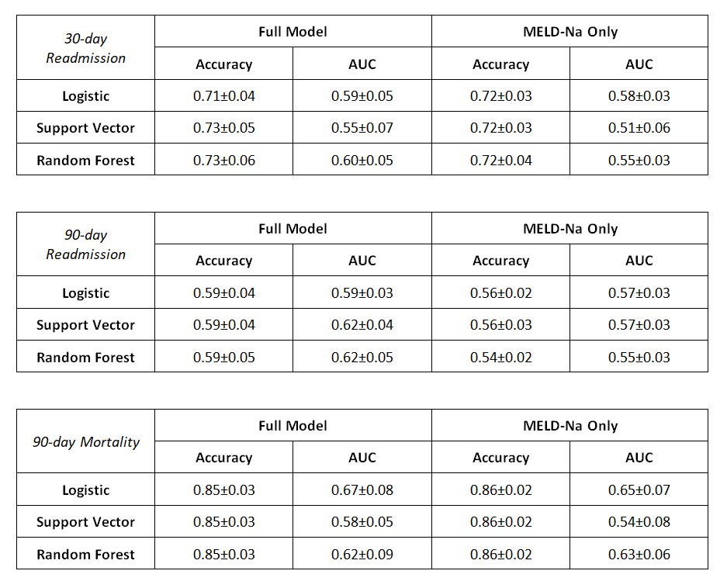
Task: Select the 0.72±0.04 accuracy cell
Action: 500,161
